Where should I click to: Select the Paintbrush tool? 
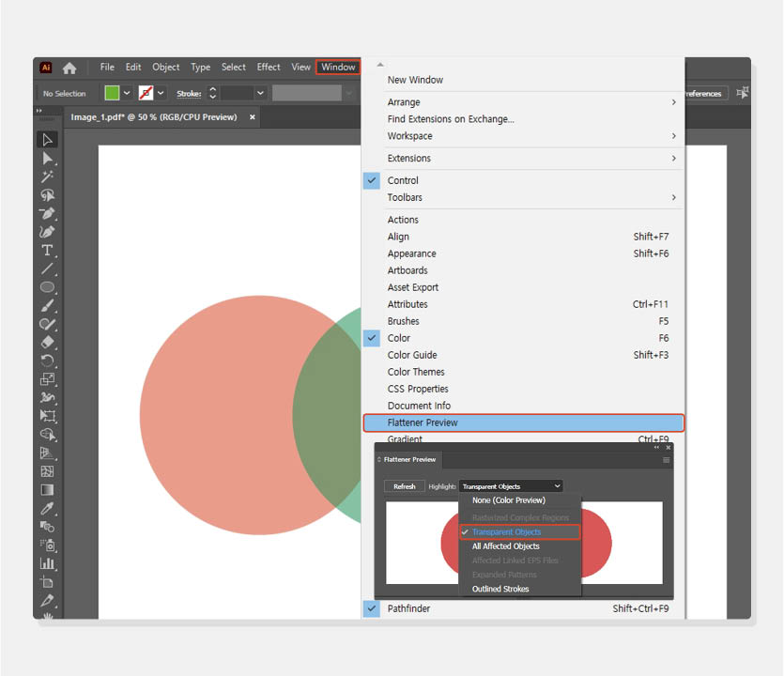pos(48,305)
